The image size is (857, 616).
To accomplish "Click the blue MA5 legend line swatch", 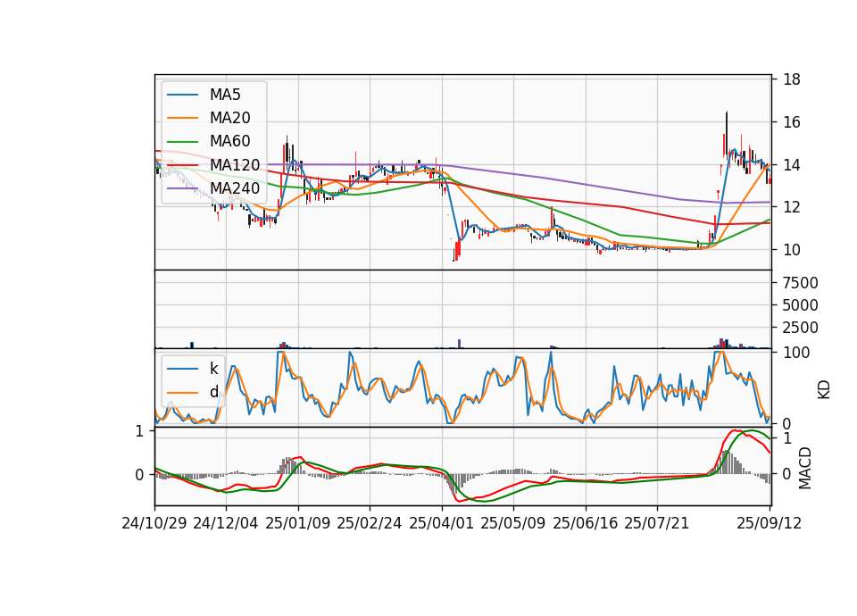I will pos(182,96).
